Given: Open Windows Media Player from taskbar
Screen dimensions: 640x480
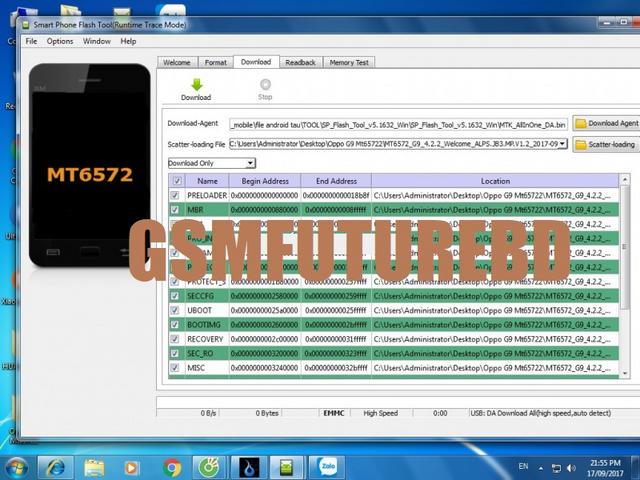Looking at the screenshot, I should coord(131,467).
